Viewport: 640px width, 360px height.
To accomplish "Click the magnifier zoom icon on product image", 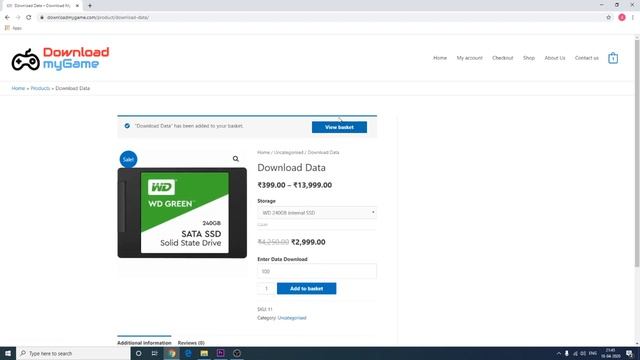I will (236, 159).
